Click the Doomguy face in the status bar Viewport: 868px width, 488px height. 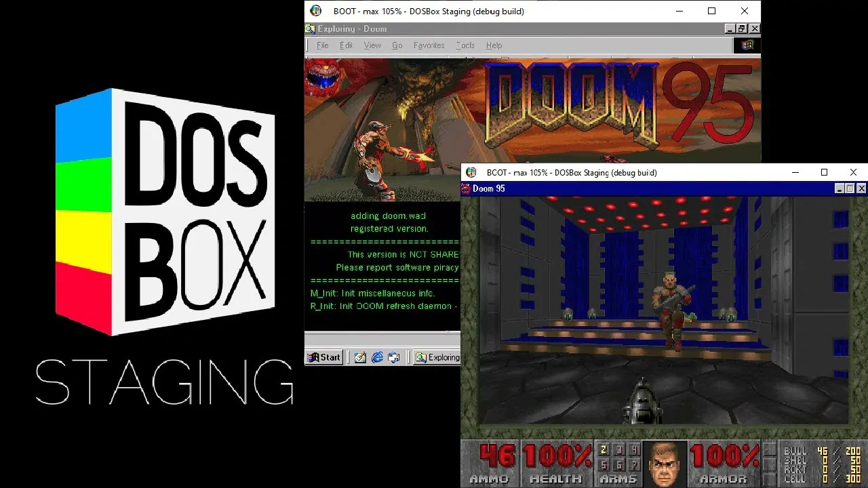665,464
